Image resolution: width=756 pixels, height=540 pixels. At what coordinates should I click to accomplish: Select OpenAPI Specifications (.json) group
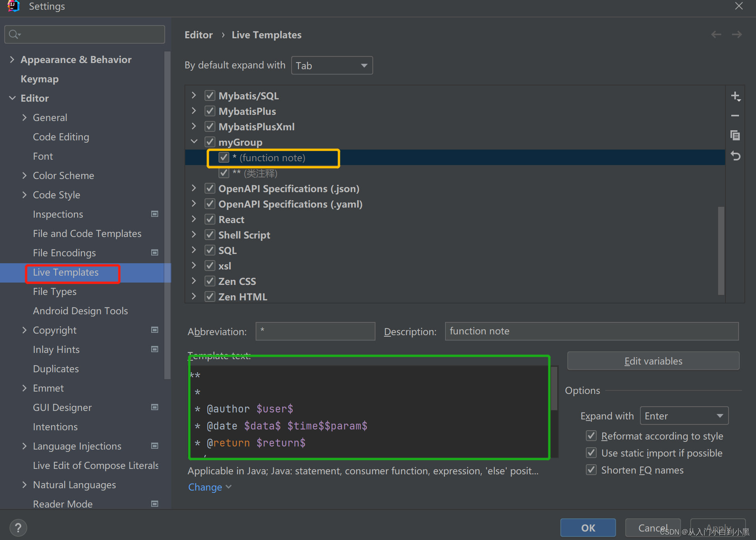tap(289, 189)
